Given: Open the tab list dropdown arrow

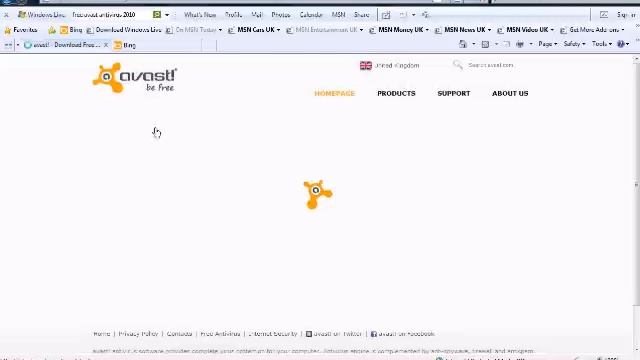Looking at the screenshot, I should (x=18, y=45).
